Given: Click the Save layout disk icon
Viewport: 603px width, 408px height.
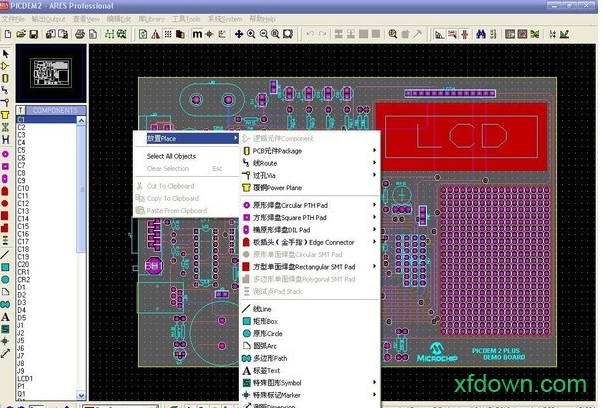Looking at the screenshot, I should coord(33,34).
